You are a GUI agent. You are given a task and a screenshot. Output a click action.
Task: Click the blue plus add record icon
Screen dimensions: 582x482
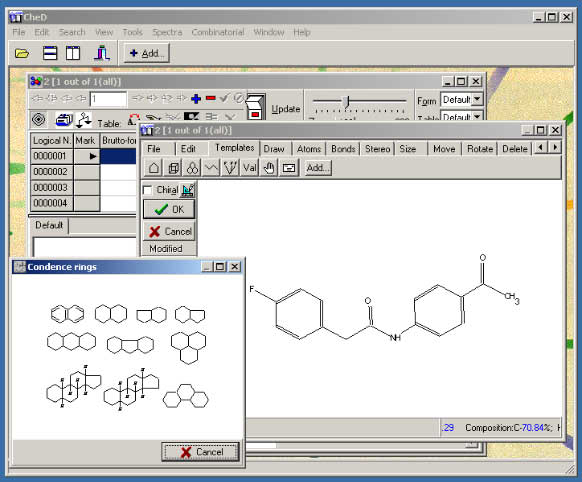196,98
